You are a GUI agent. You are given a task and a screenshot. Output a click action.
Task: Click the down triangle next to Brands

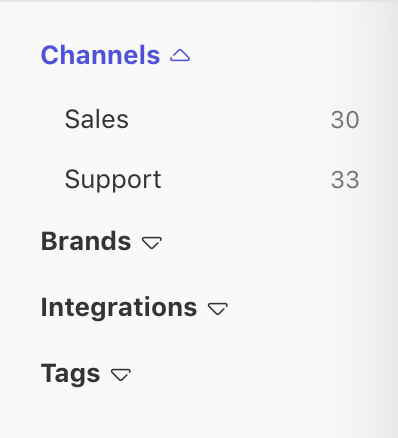152,242
